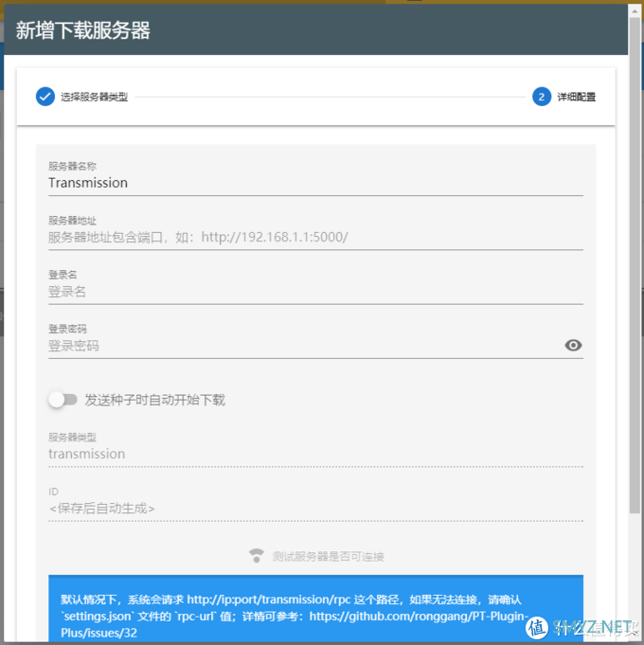Select step 2 circle for detailed configuration

click(x=542, y=97)
